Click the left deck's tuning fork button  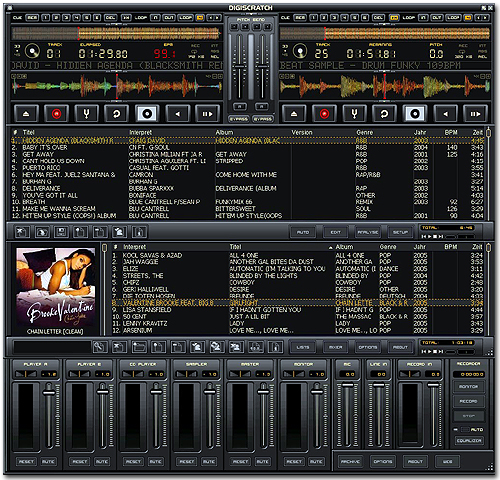pos(86,114)
